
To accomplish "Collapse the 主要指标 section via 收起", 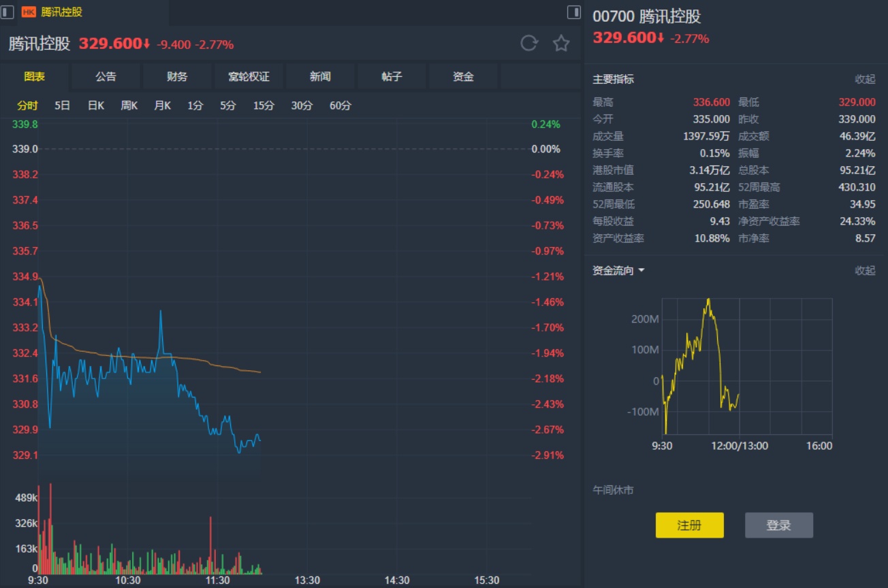I will click(x=866, y=79).
